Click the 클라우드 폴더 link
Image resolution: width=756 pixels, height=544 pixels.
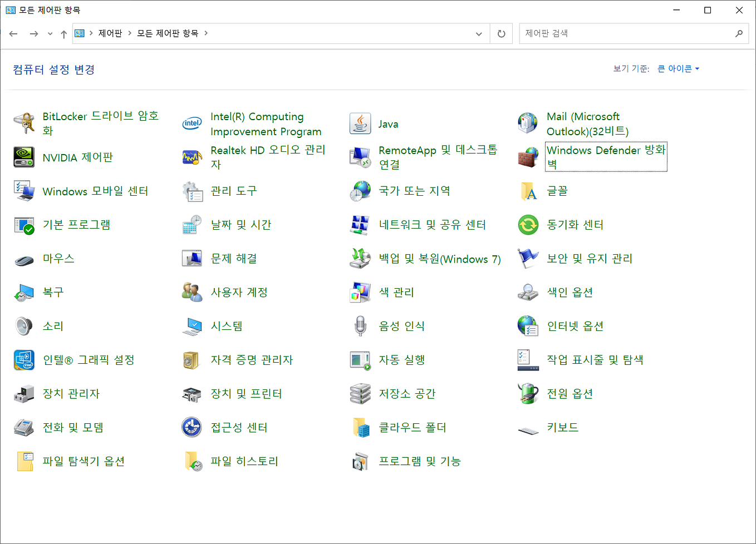click(x=413, y=427)
